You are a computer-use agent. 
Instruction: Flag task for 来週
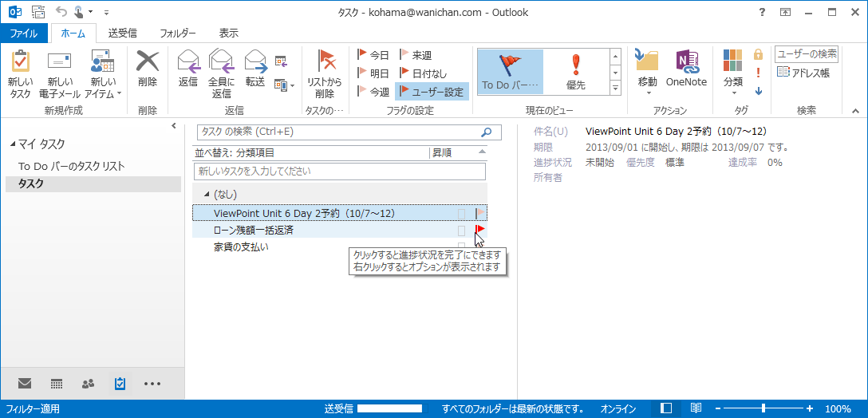click(x=415, y=55)
